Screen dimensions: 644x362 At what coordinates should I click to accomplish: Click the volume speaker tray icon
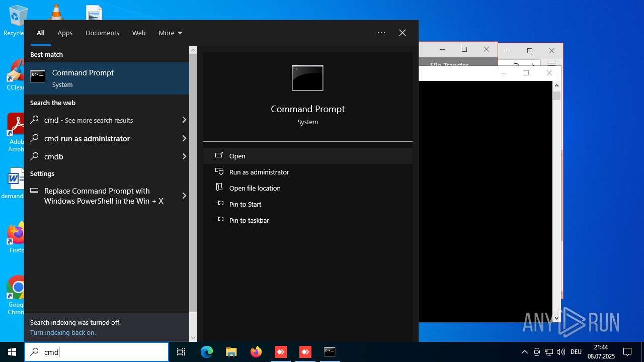(561, 352)
